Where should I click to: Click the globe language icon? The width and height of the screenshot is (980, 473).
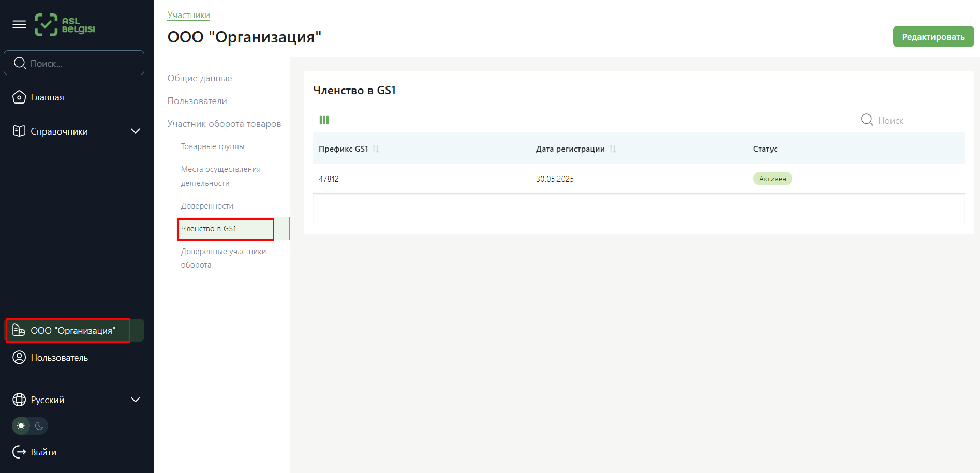click(19, 400)
